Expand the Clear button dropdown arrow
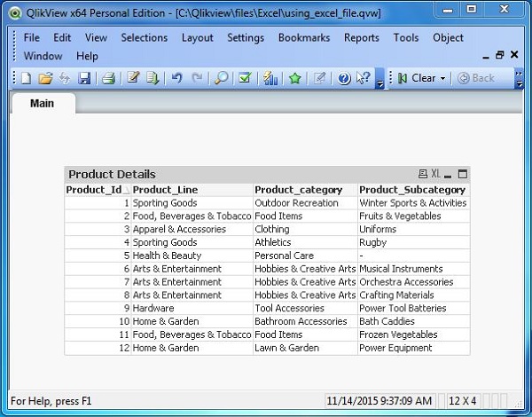Viewport: 532px width, 417px height. tap(442, 78)
